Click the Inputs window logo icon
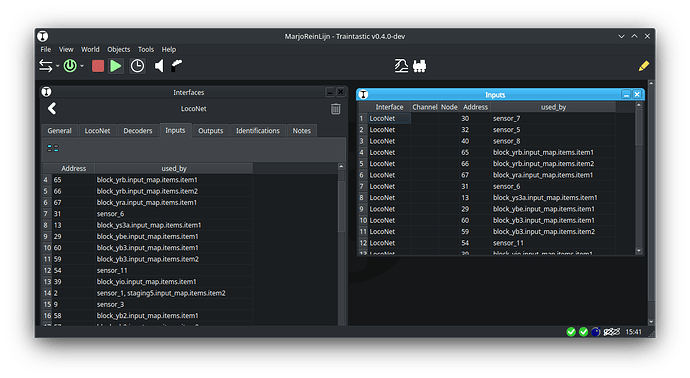690x378 pixels. 363,95
